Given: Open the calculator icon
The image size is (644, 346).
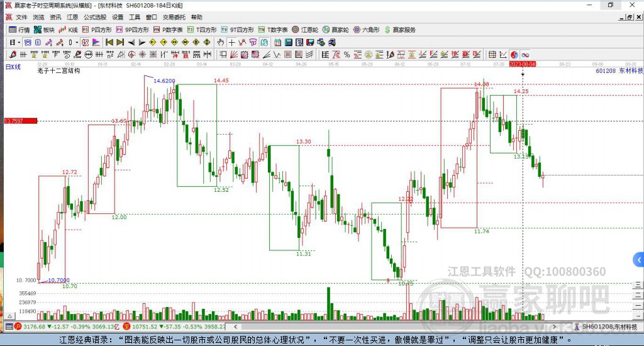Looking at the screenshot, I should 288,42.
